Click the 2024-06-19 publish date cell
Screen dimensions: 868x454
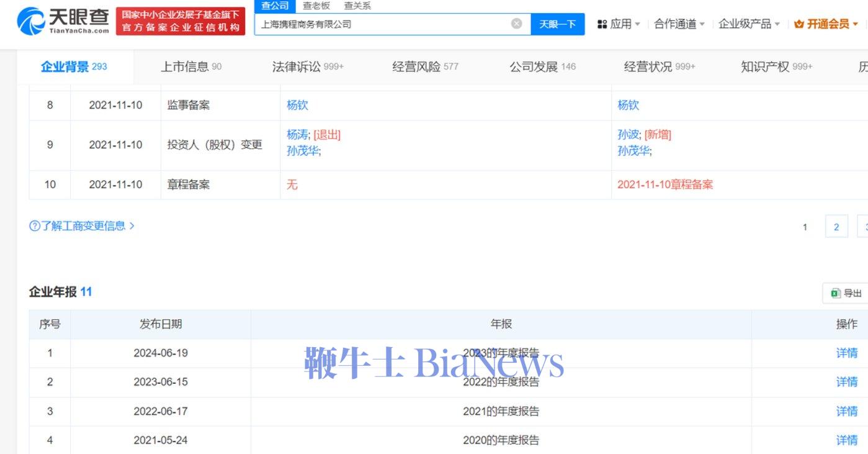tap(161, 353)
